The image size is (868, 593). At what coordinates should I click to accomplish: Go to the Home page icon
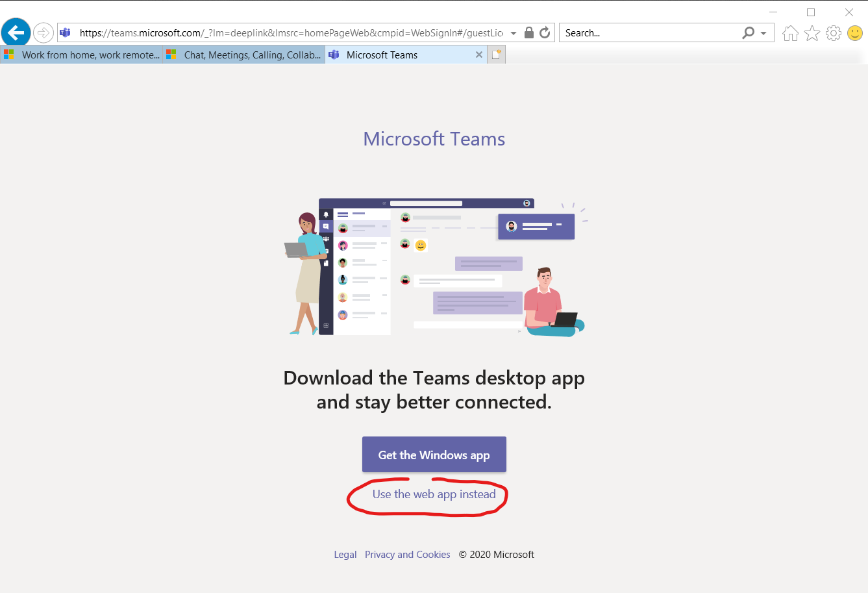point(790,33)
